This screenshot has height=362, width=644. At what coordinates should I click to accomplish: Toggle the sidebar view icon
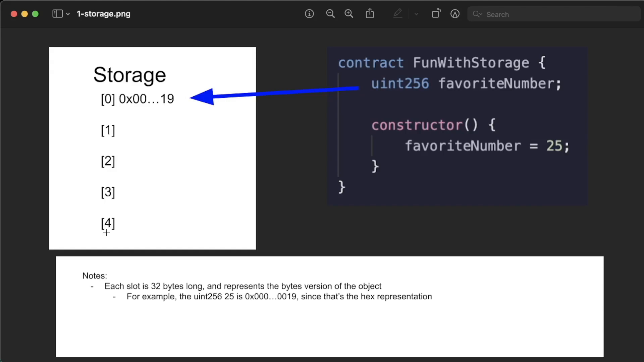coord(57,14)
